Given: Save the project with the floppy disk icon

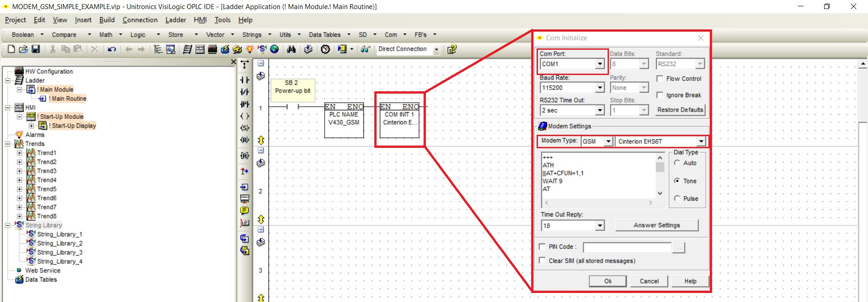Looking at the screenshot, I should 36,49.
